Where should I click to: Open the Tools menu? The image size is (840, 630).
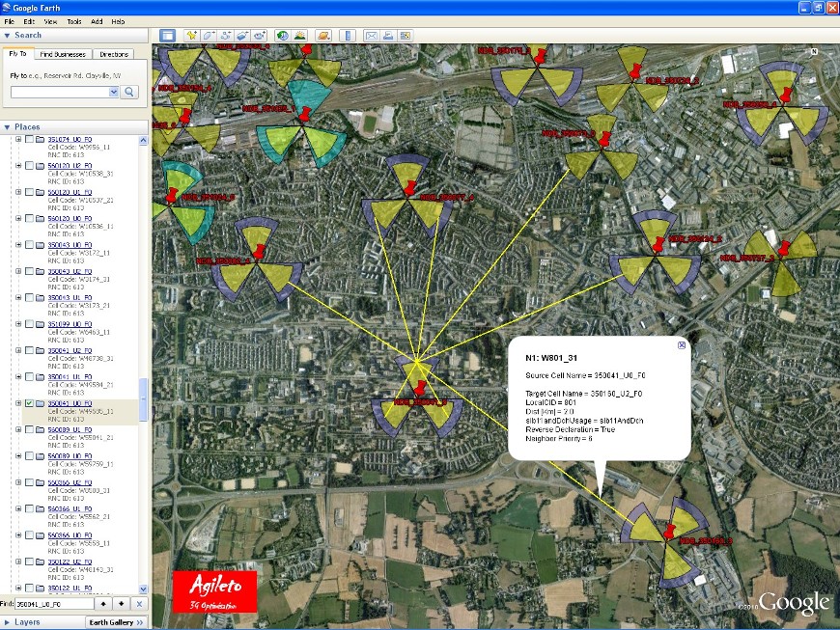(x=73, y=20)
